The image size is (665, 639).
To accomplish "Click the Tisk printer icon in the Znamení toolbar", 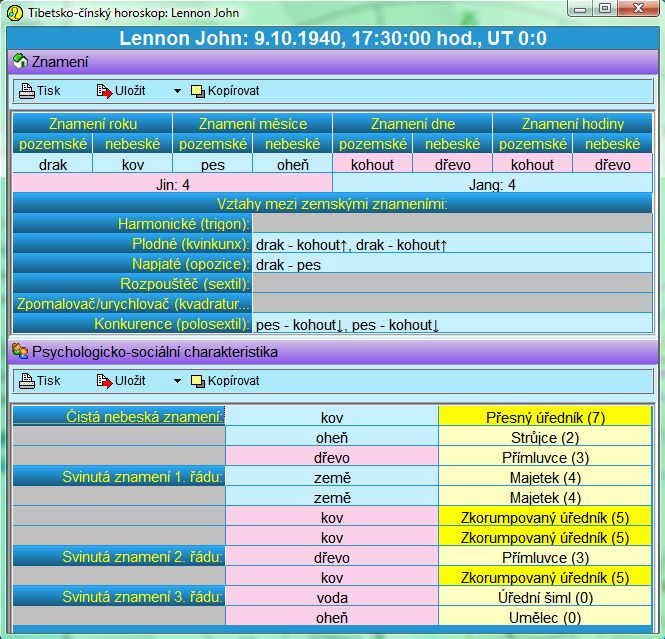I will pyautogui.click(x=27, y=91).
